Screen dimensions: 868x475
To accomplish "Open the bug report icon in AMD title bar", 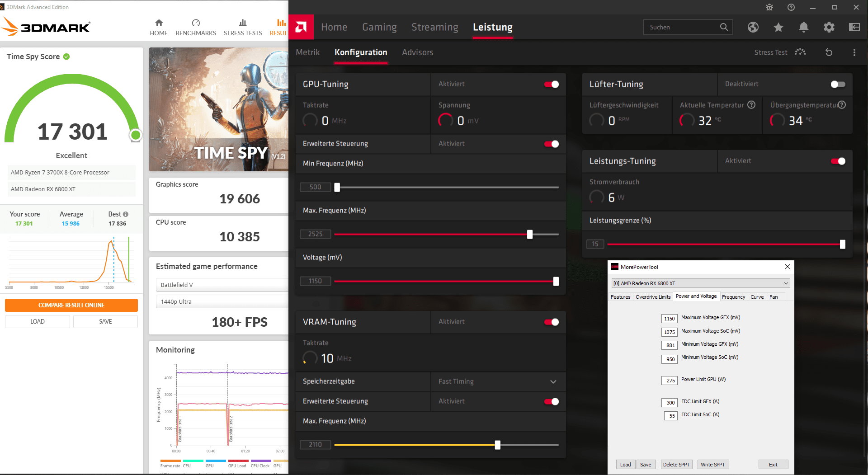I will 769,7.
